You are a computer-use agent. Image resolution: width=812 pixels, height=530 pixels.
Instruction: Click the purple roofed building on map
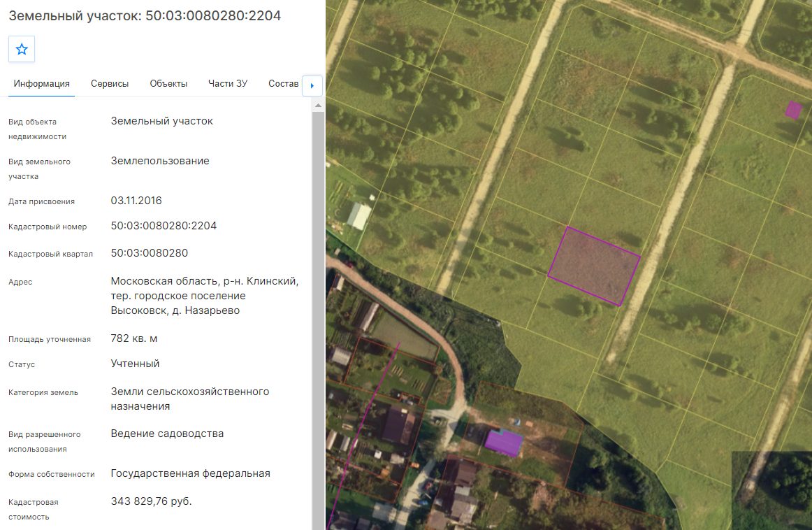pyautogui.click(x=503, y=443)
